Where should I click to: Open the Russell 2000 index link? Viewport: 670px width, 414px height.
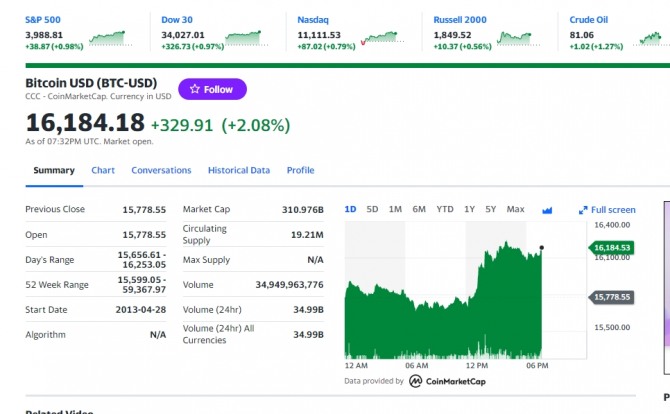460,20
